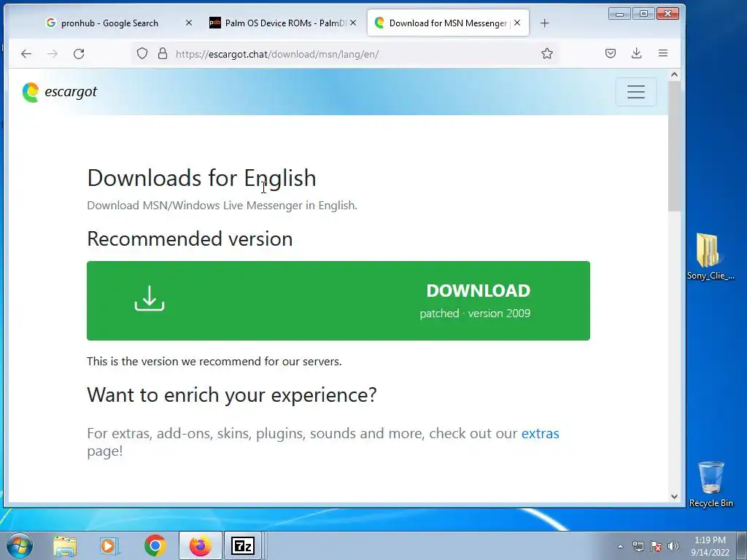Image resolution: width=747 pixels, height=560 pixels.
Task: Open the Action Center flag icon
Action: [x=656, y=546]
